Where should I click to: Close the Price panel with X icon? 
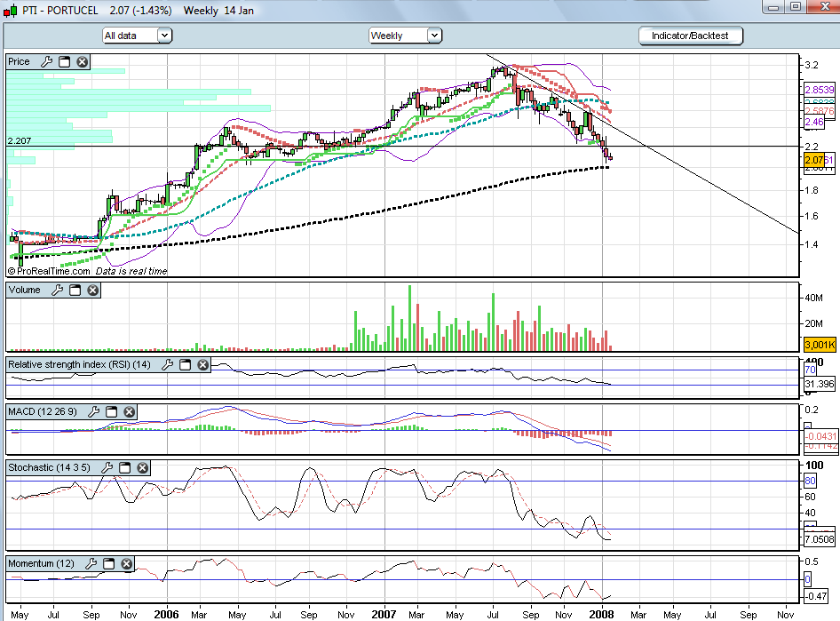pos(82,61)
